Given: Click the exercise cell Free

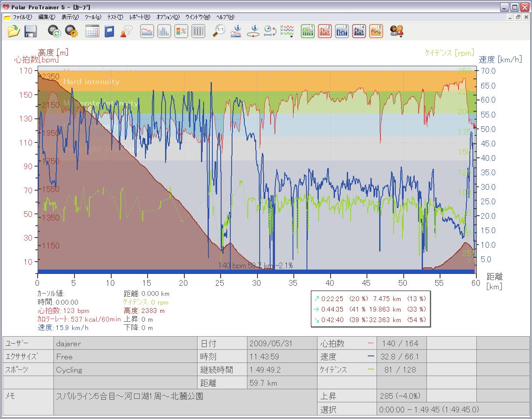Looking at the screenshot, I should pyautogui.click(x=125, y=356).
